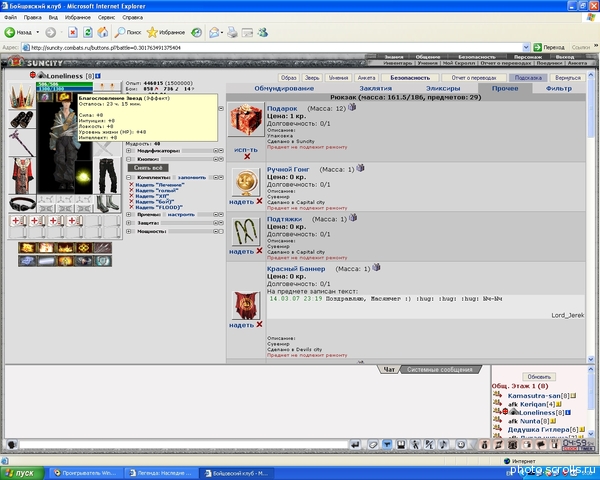Go back with the IE Назад button

pyautogui.click(x=18, y=33)
